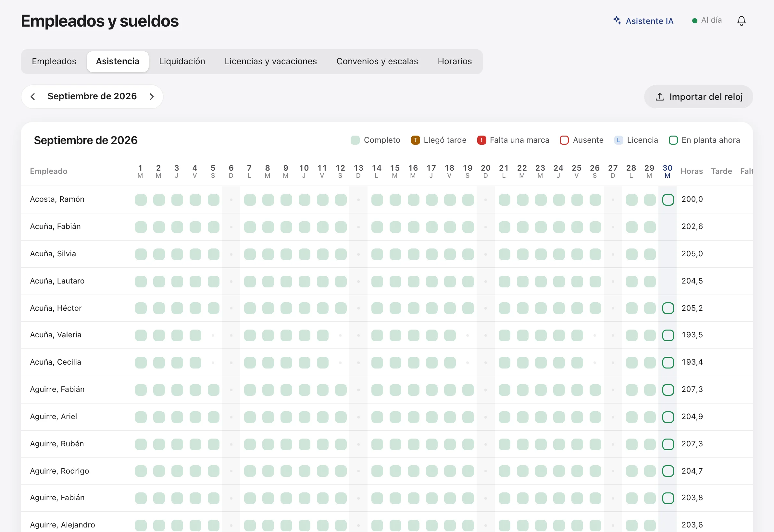This screenshot has height=532, width=774.
Task: Select employee Aguirre, Rodrigo
Action: point(59,471)
